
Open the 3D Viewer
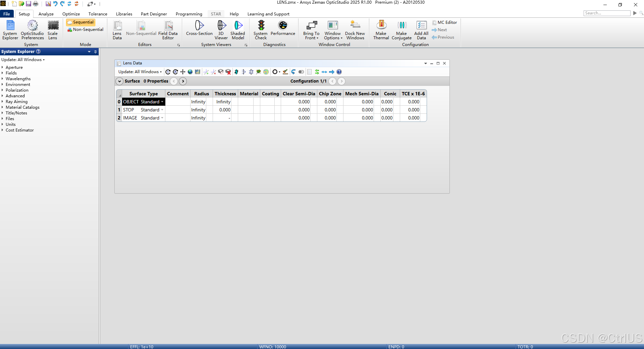pos(221,30)
